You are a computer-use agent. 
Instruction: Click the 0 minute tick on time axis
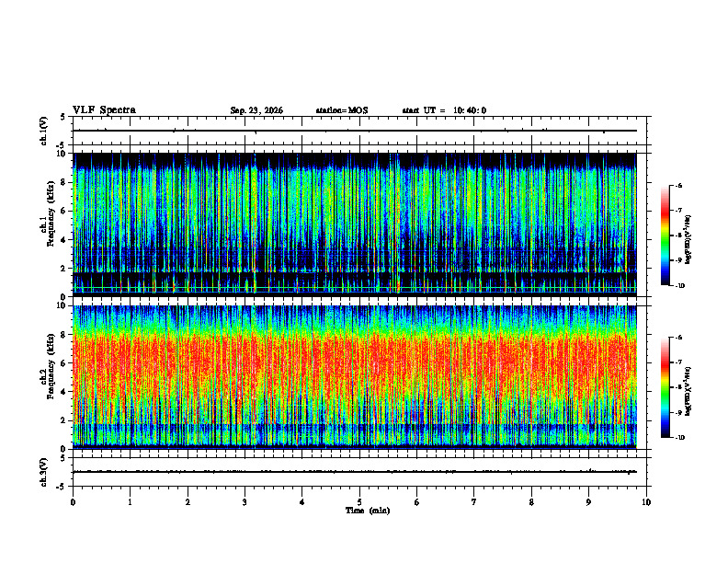pyautogui.click(x=73, y=502)
